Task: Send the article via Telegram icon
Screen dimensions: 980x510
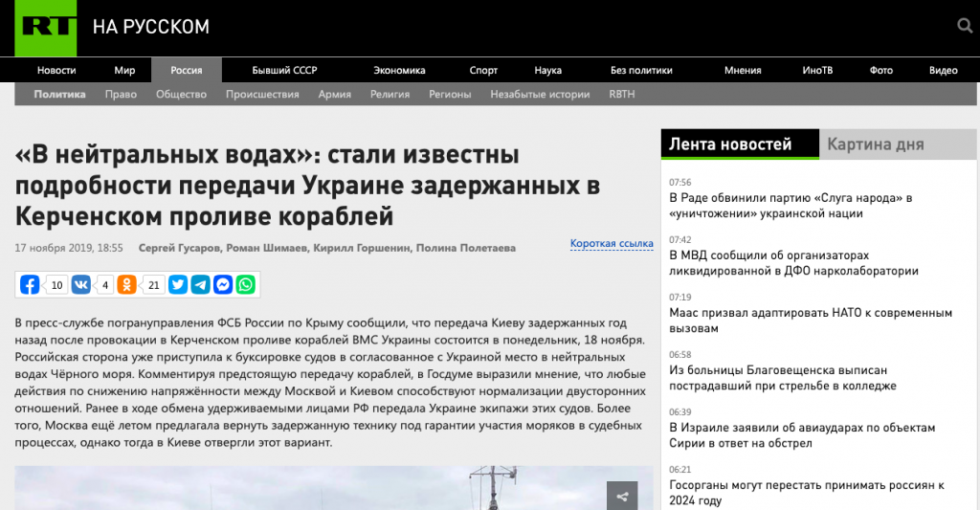Action: point(201,284)
